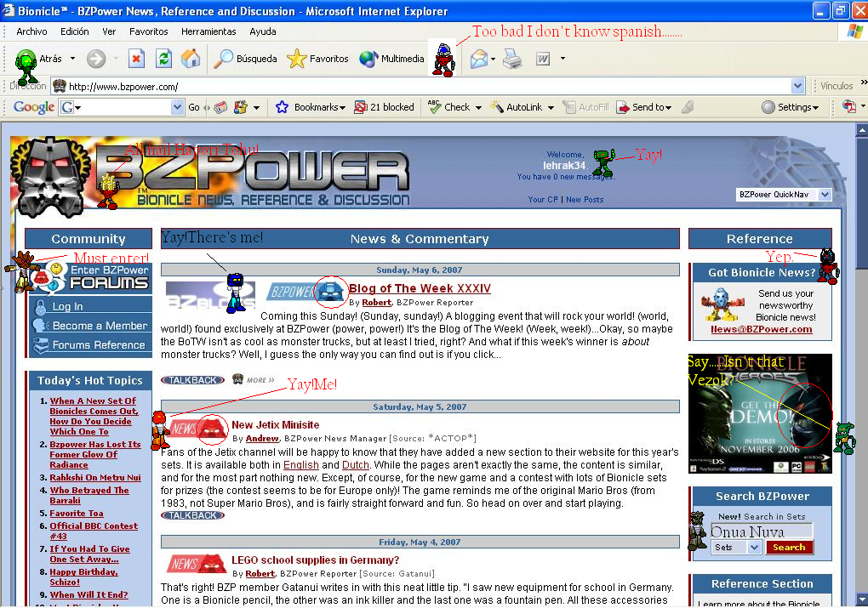
Task: Expand the Check dropdown arrow
Action: pyautogui.click(x=478, y=107)
